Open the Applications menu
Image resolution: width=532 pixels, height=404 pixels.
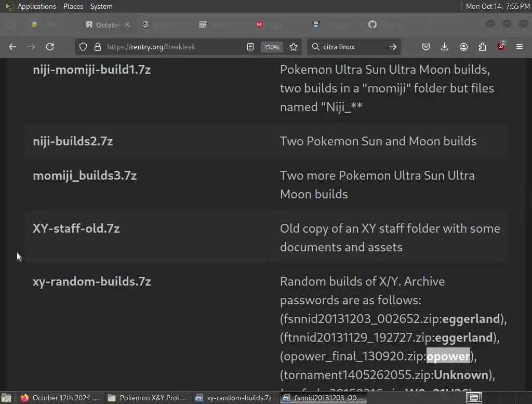tap(37, 6)
